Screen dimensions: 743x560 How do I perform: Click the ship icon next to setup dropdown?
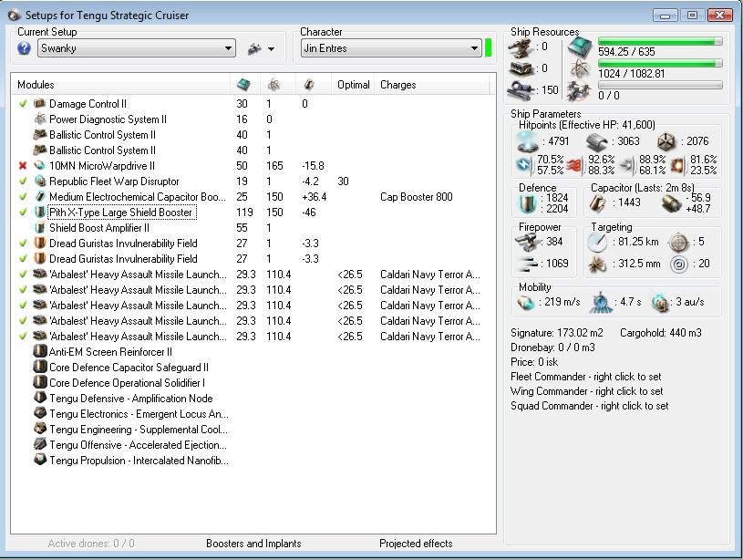[x=254, y=48]
